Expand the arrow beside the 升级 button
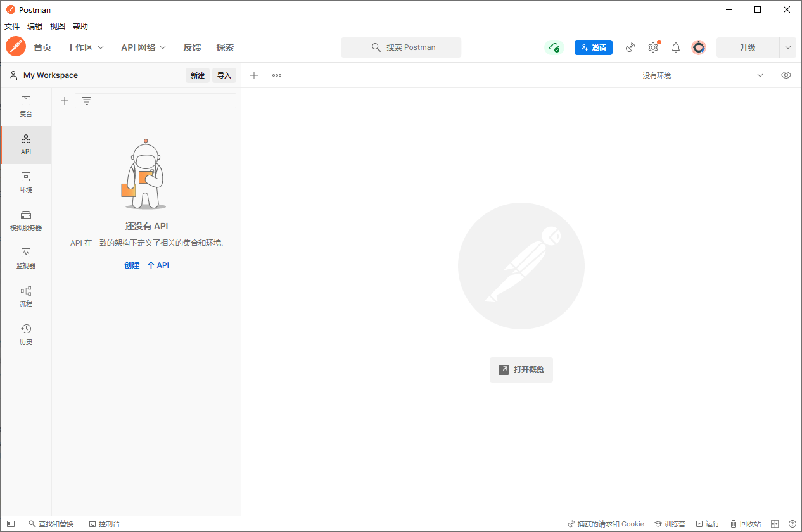 (x=788, y=47)
